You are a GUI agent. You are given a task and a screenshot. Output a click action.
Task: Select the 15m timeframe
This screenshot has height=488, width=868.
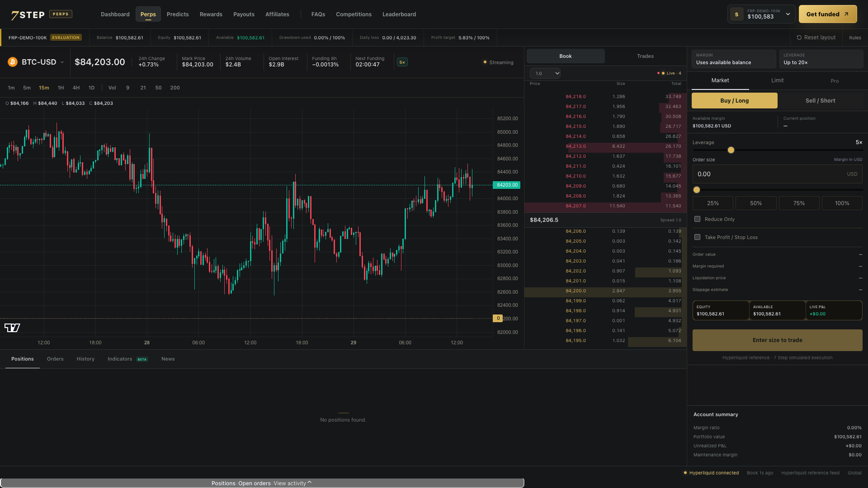pos(44,88)
